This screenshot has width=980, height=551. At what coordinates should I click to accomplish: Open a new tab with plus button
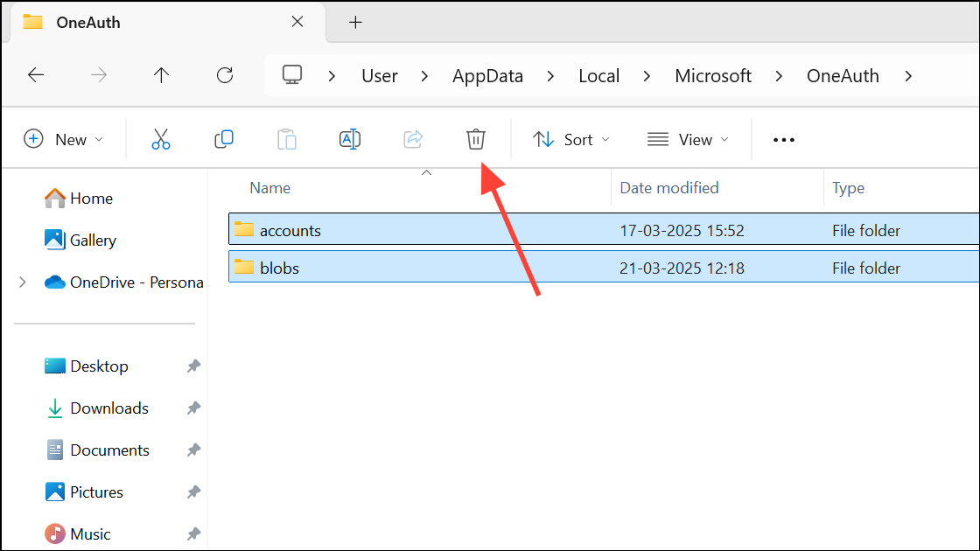(355, 23)
